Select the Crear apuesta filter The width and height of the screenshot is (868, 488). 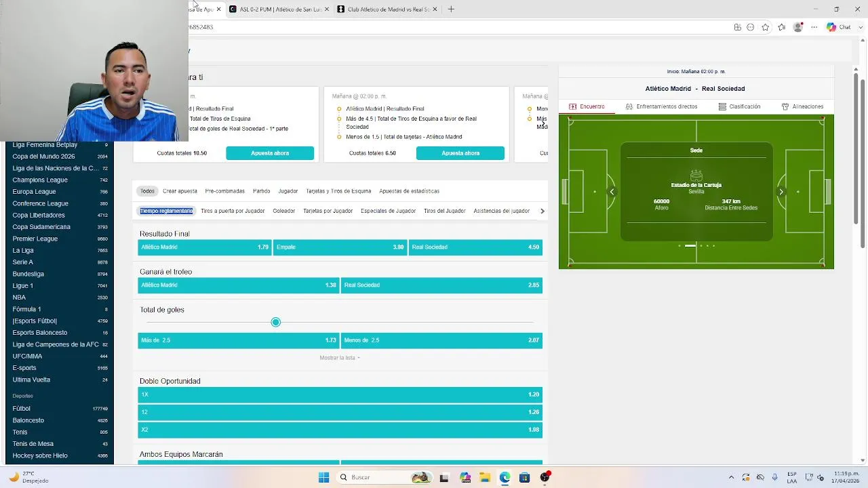[x=180, y=191]
